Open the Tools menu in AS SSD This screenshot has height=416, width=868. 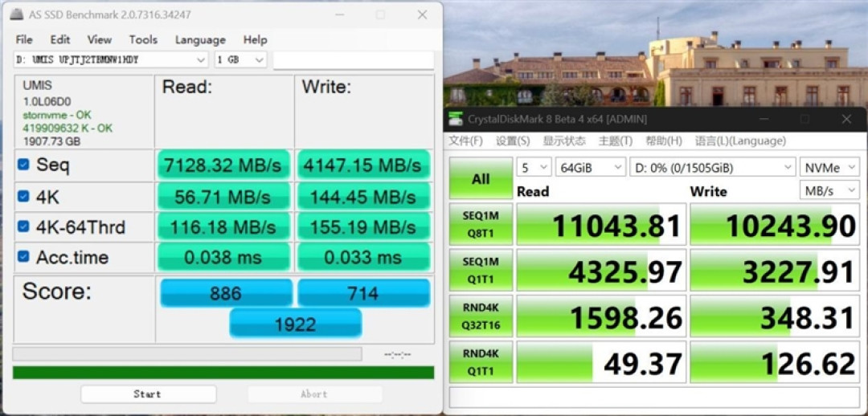(x=143, y=40)
